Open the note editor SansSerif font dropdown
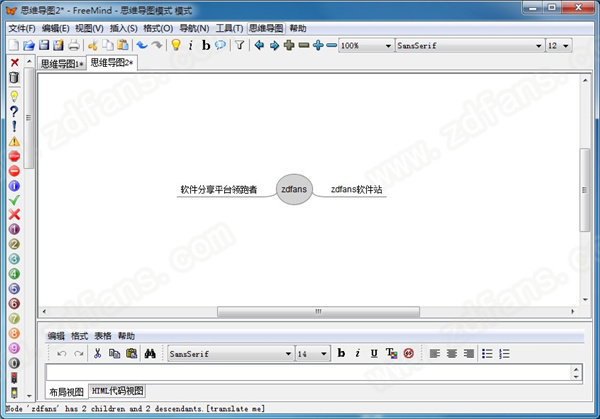This screenshot has height=419, width=600. coord(231,354)
